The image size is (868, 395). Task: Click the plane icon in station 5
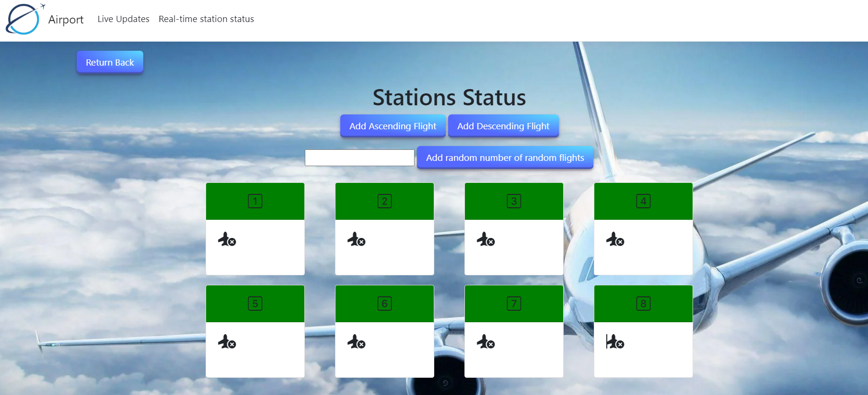pos(227,341)
